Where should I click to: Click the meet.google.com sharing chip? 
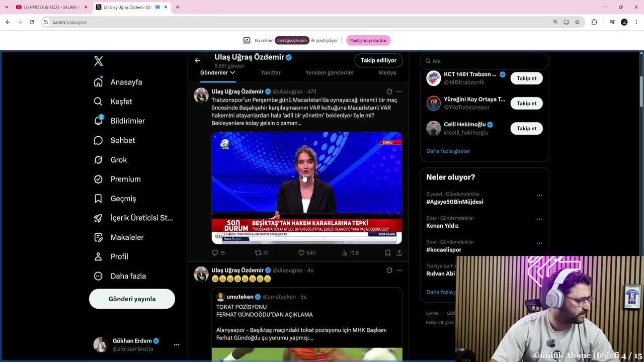pos(292,40)
